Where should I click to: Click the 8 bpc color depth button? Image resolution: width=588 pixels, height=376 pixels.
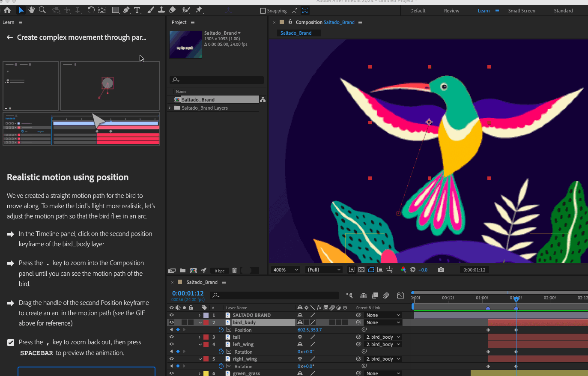point(220,271)
